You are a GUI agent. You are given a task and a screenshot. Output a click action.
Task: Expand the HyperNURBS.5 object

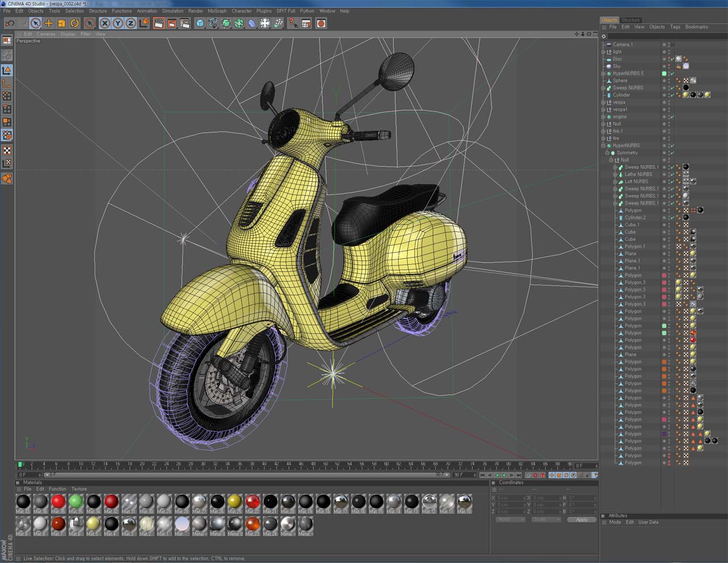603,73
